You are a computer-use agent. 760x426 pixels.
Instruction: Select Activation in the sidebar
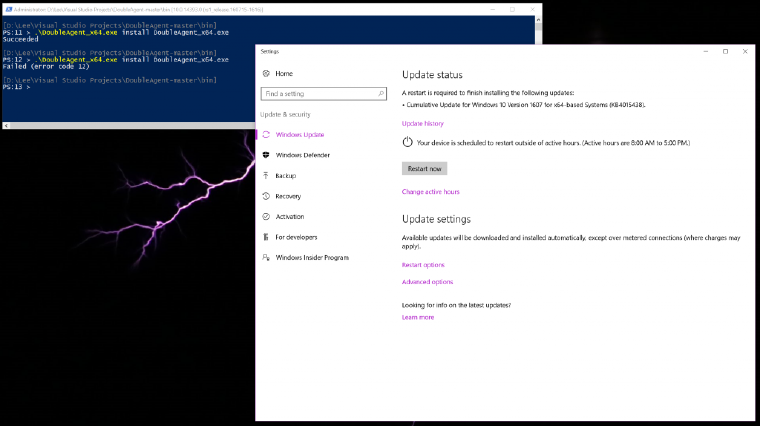point(289,217)
